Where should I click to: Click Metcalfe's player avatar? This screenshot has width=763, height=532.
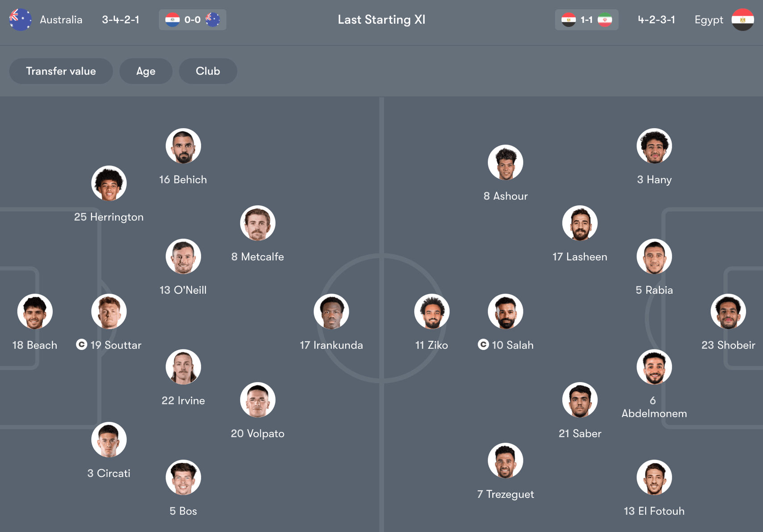coord(257,223)
